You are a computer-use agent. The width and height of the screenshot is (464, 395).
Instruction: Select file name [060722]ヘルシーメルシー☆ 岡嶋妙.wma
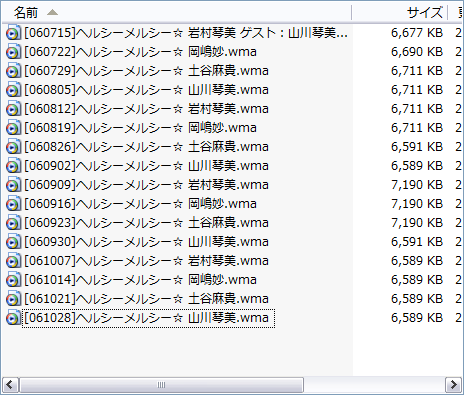click(x=140, y=52)
